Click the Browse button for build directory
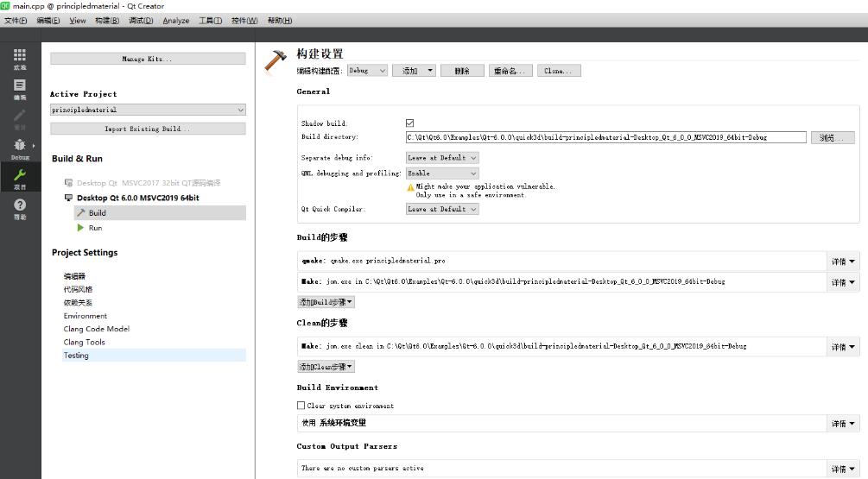The width and height of the screenshot is (868, 479). (x=833, y=137)
